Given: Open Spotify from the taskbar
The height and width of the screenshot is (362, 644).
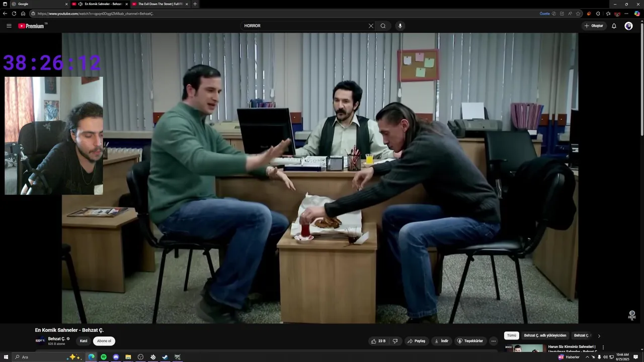Looking at the screenshot, I should pos(104,357).
